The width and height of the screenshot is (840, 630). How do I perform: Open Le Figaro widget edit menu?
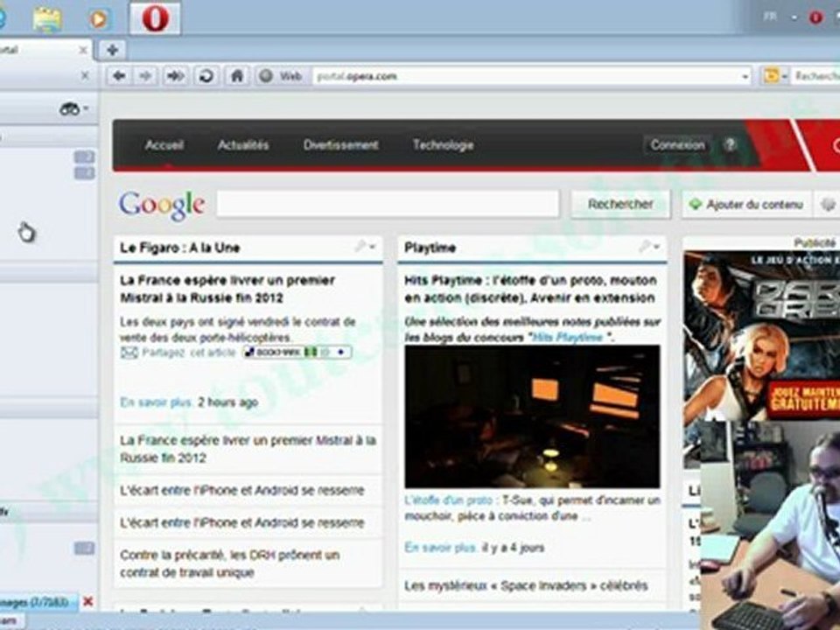pos(366,247)
